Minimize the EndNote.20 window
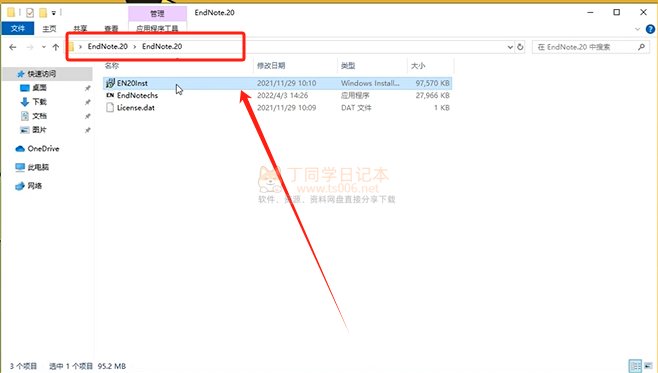Image resolution: width=658 pixels, height=373 pixels. click(x=590, y=12)
